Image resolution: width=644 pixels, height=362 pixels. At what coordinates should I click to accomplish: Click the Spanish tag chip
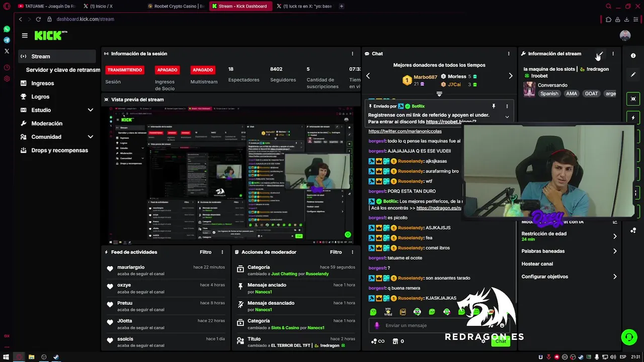click(x=549, y=94)
